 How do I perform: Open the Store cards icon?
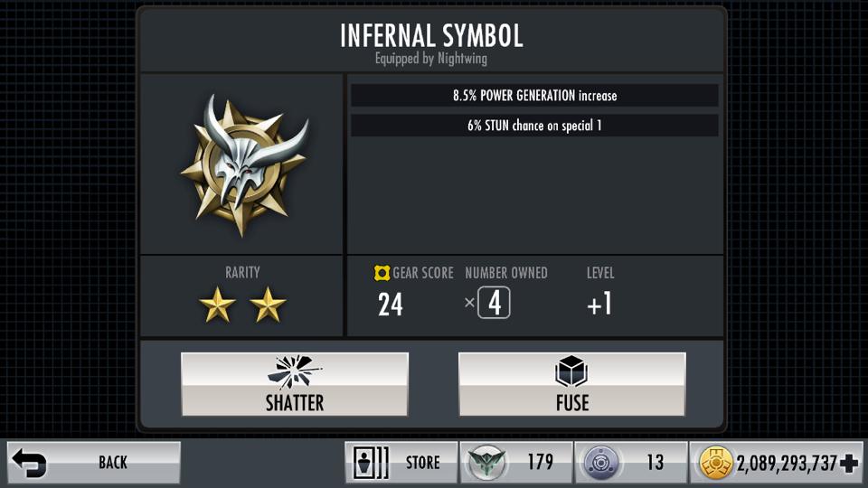click(x=371, y=462)
